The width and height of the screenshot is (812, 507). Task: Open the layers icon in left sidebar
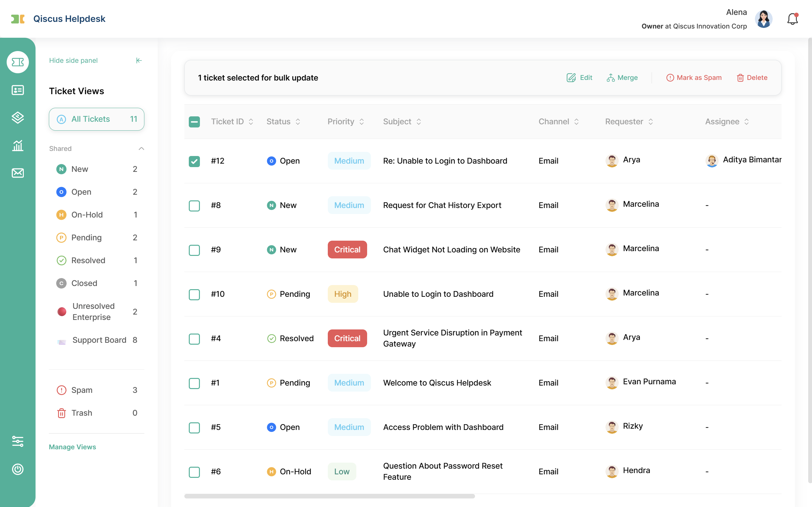pos(17,117)
